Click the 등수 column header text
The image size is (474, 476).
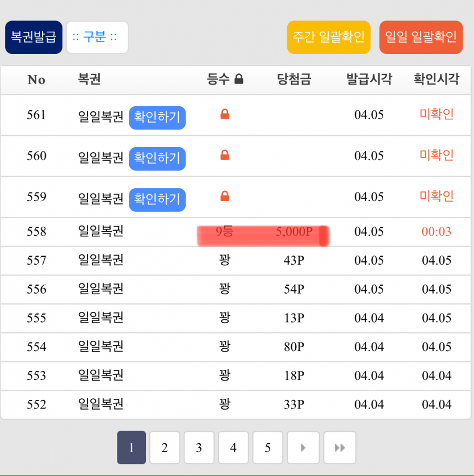pos(218,79)
